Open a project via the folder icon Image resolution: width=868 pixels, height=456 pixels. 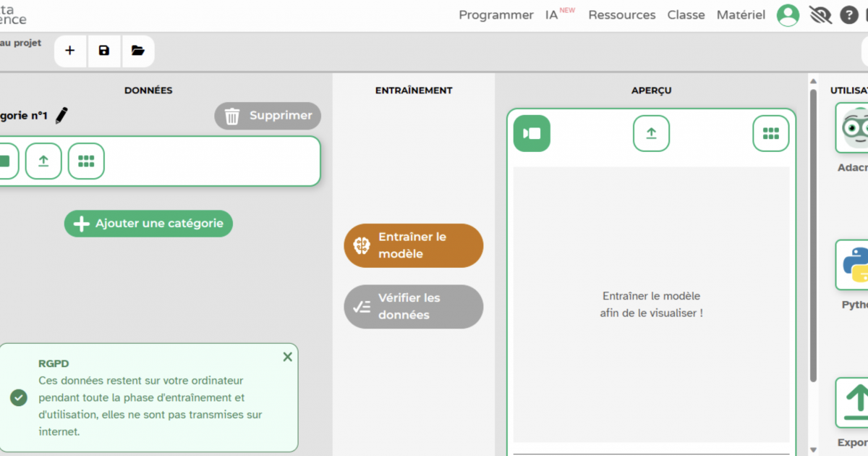coord(138,51)
